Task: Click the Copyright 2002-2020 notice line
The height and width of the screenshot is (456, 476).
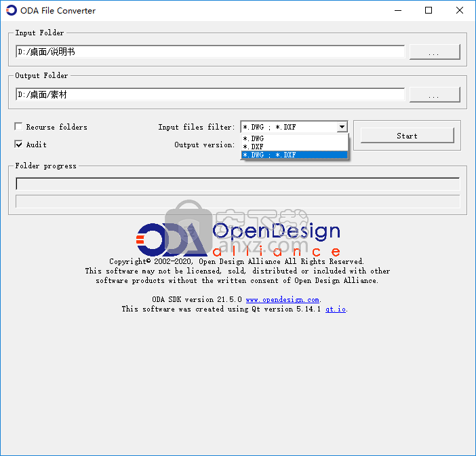Action: pyautogui.click(x=237, y=261)
